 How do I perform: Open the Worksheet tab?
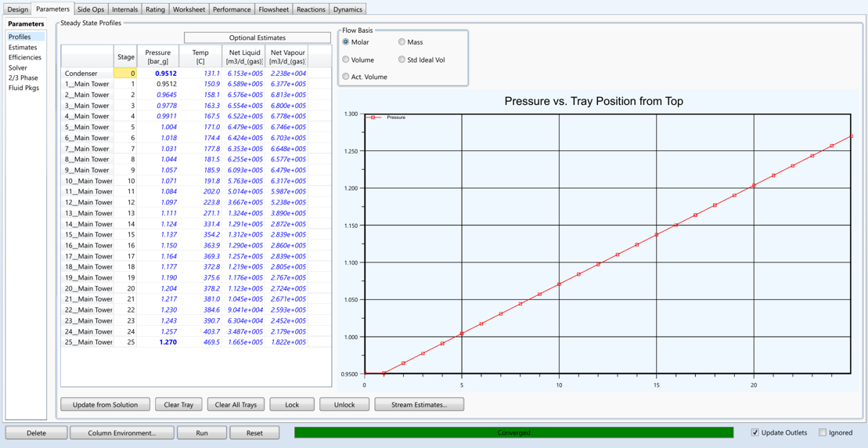[x=189, y=9]
